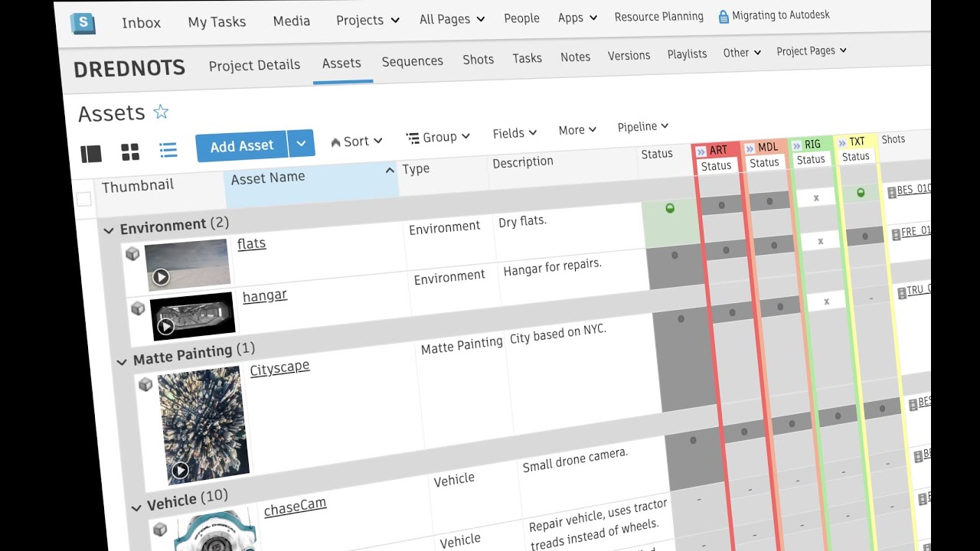Click the green status dot in flats Status cell
Screen dimensions: 980x551
tap(670, 208)
